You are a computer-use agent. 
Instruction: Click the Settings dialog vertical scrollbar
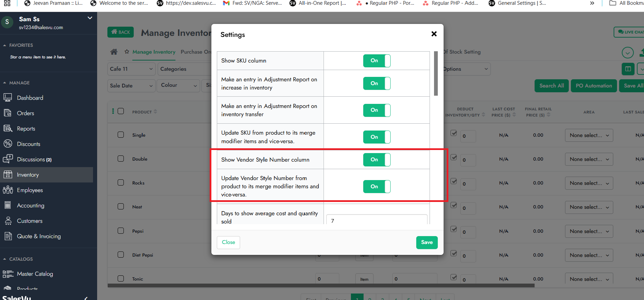436,73
